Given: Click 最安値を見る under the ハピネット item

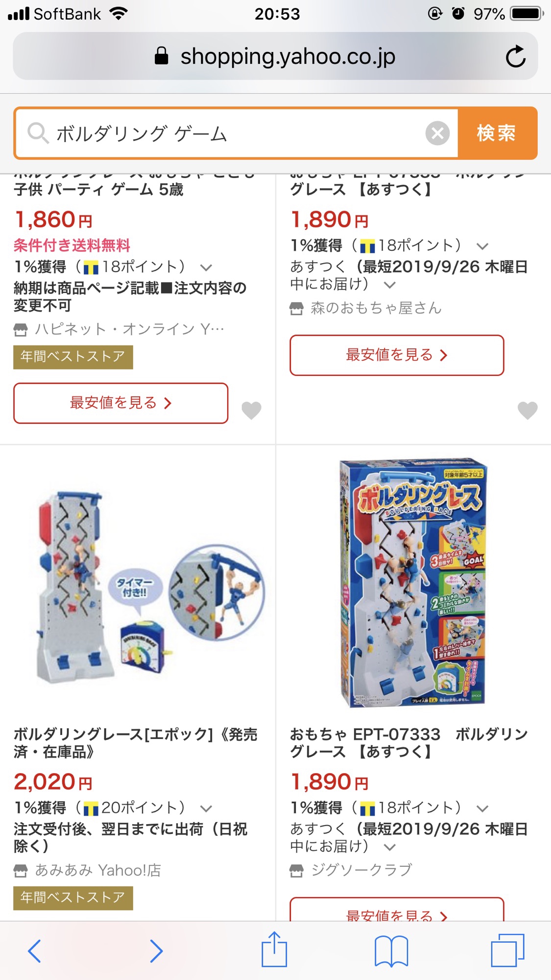Looking at the screenshot, I should pos(121,403).
